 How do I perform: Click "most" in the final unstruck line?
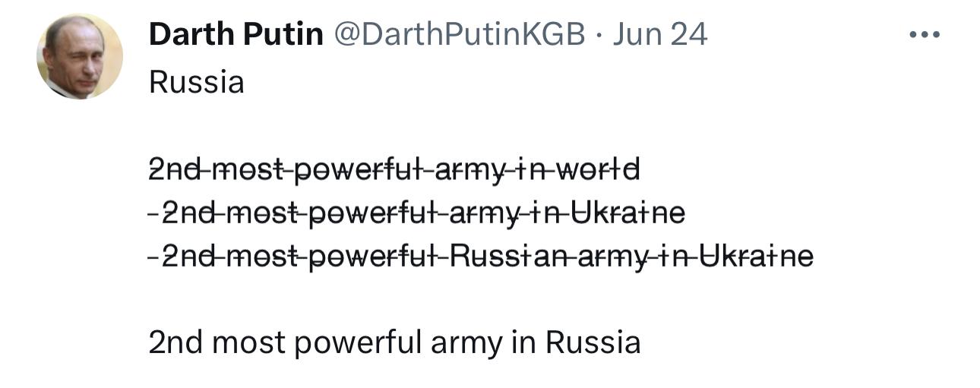(x=248, y=343)
